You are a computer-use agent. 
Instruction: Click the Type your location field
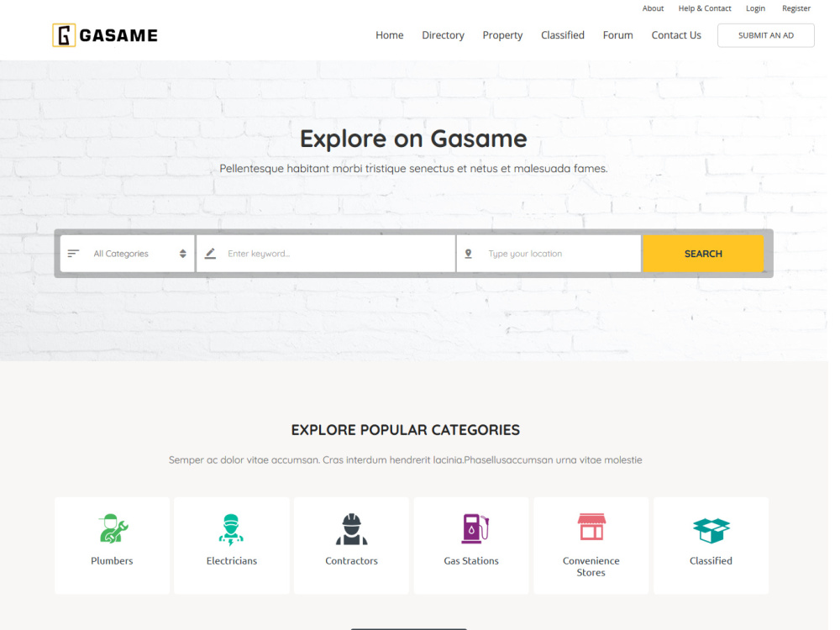(549, 254)
